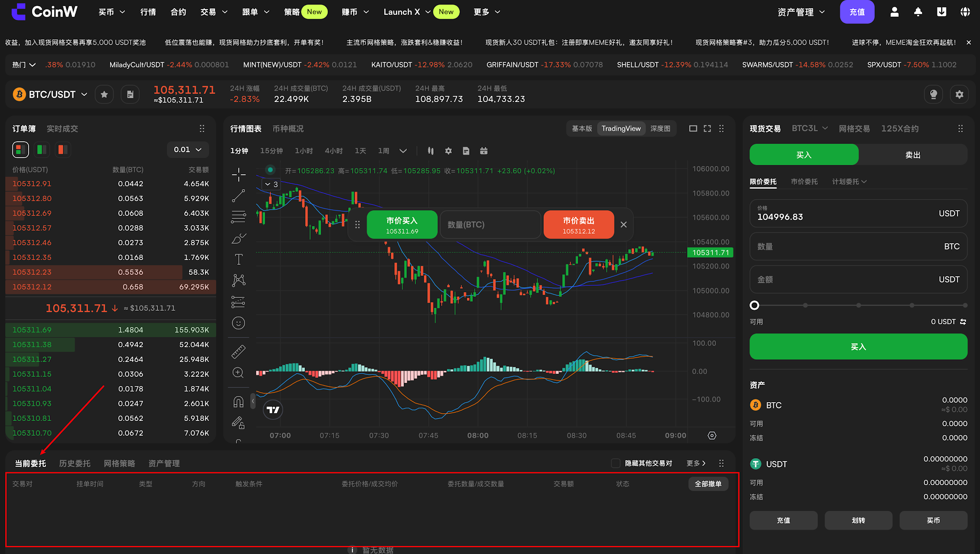The width and height of the screenshot is (980, 554).
Task: Click the purple deposit button in header
Action: [x=857, y=12]
